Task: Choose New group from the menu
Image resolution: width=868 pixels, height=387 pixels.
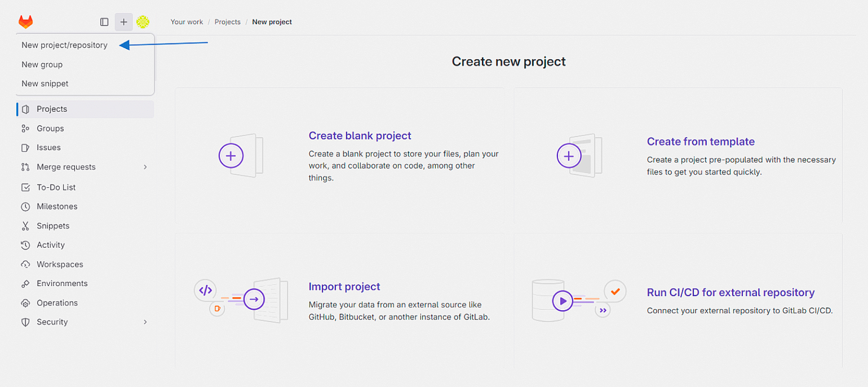Action: click(x=42, y=64)
